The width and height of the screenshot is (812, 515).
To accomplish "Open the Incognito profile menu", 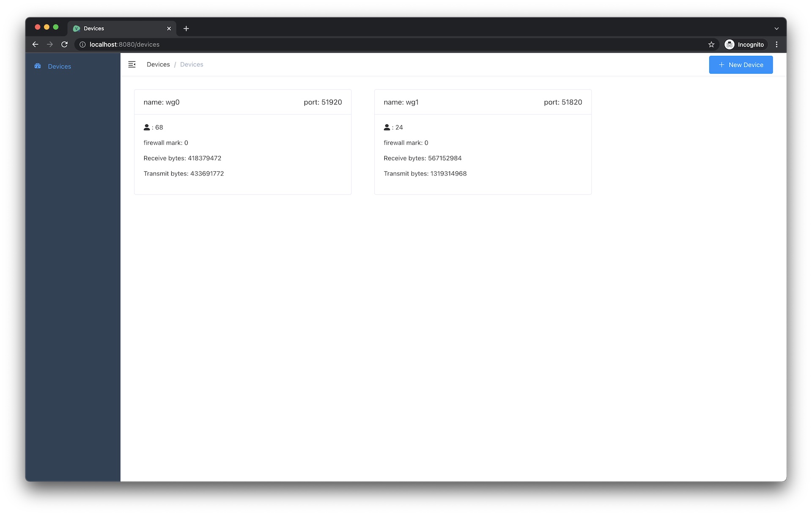I will 744,44.
